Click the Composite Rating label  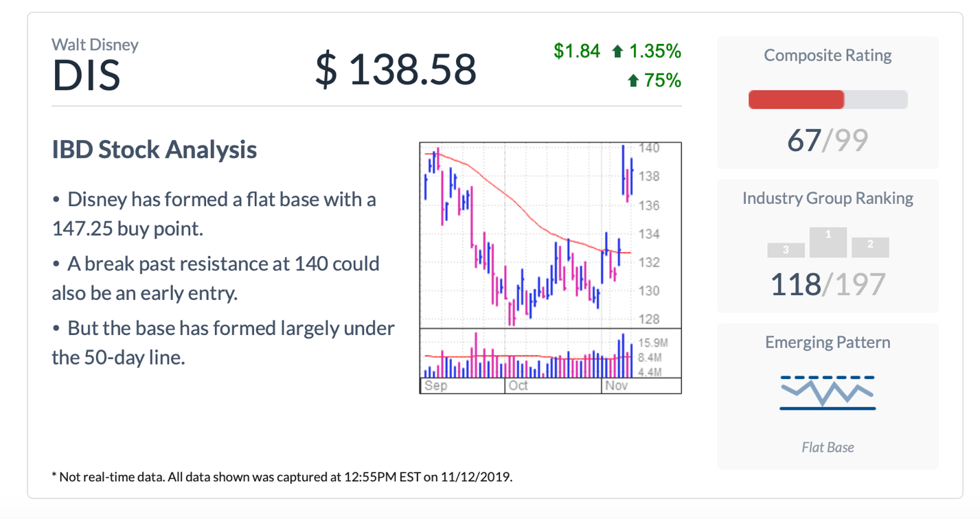(828, 56)
